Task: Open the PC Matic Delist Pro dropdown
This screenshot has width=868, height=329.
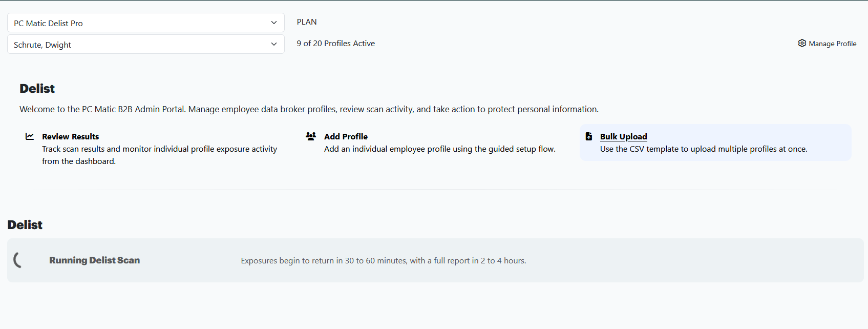Action: click(146, 23)
